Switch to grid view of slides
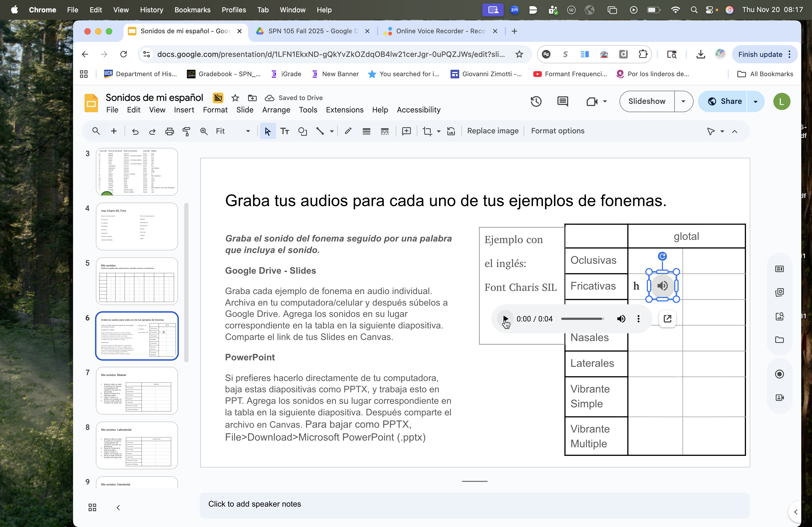 [92, 508]
